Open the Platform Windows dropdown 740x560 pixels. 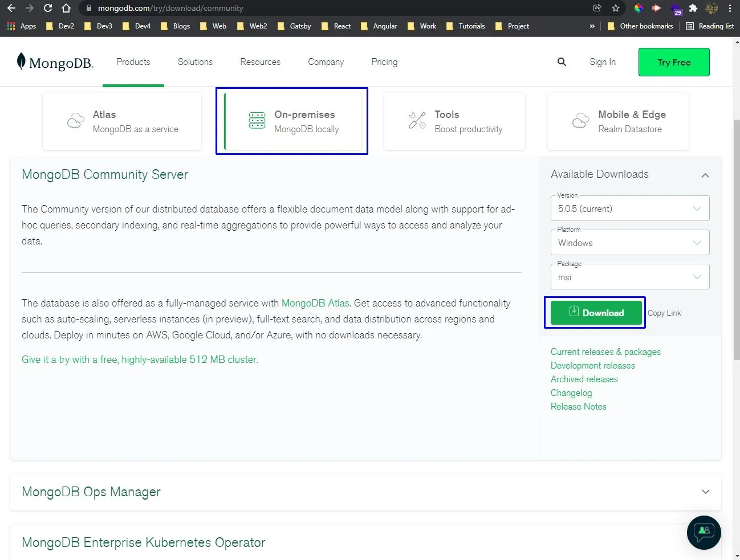[x=630, y=243]
